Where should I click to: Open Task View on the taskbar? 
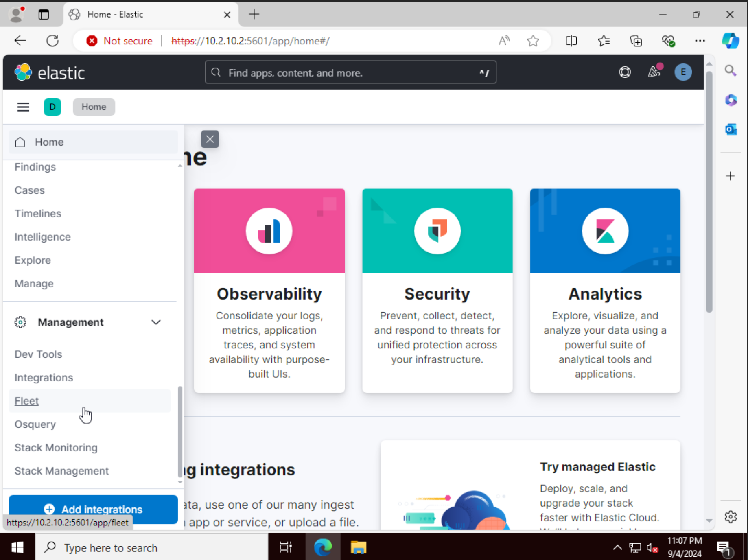[x=286, y=548]
